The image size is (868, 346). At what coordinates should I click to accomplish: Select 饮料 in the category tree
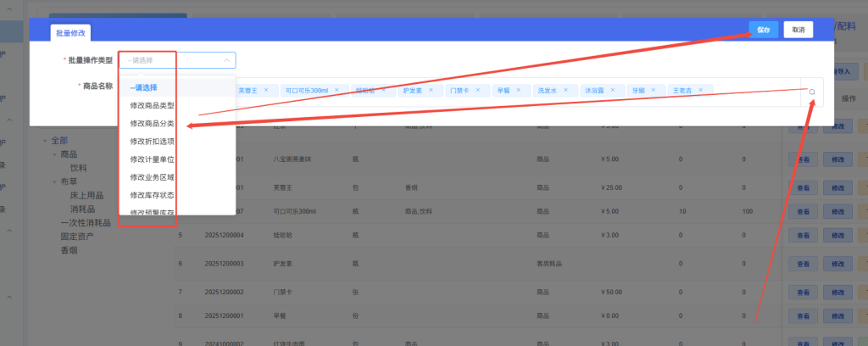pyautogui.click(x=78, y=168)
